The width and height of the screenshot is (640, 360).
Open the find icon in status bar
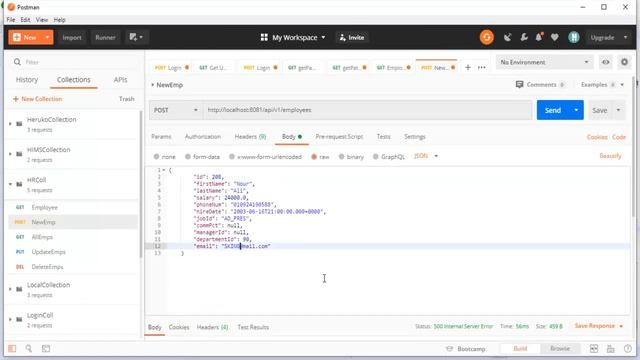pos(29,349)
